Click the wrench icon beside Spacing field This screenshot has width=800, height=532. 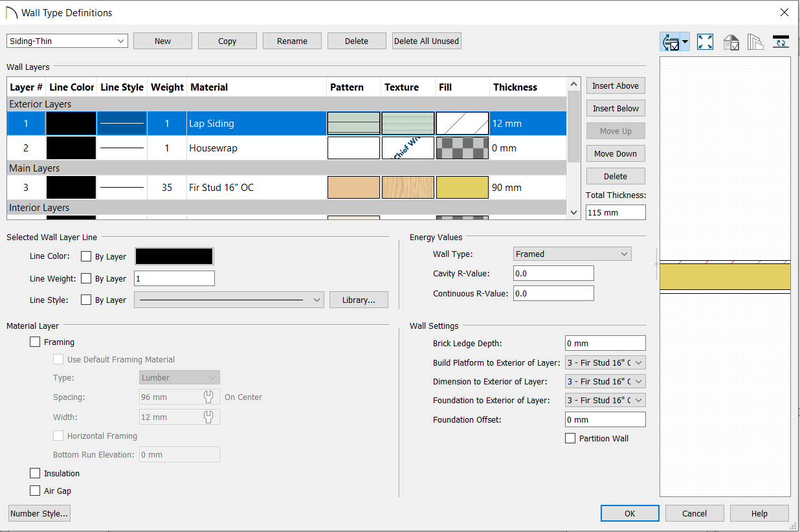208,397
